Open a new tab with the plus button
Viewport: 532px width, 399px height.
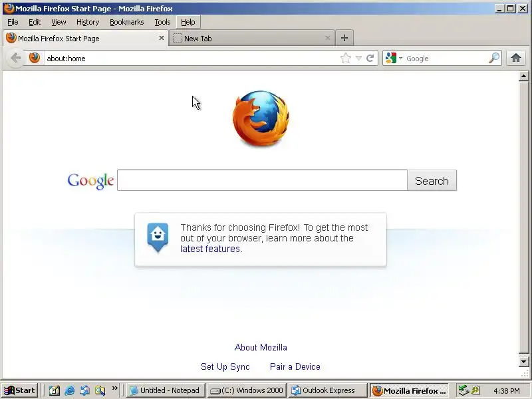[x=344, y=38]
